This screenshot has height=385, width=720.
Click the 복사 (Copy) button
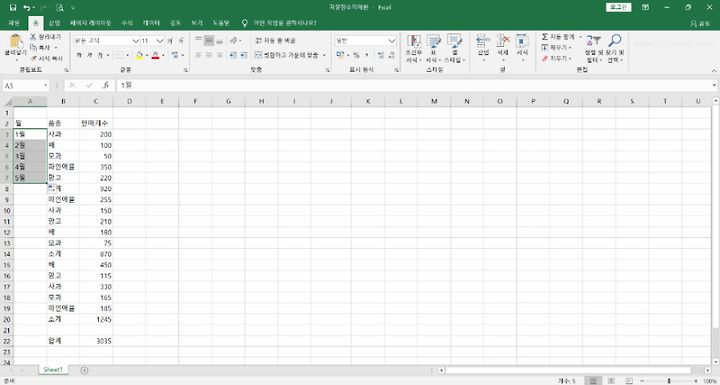[44, 47]
